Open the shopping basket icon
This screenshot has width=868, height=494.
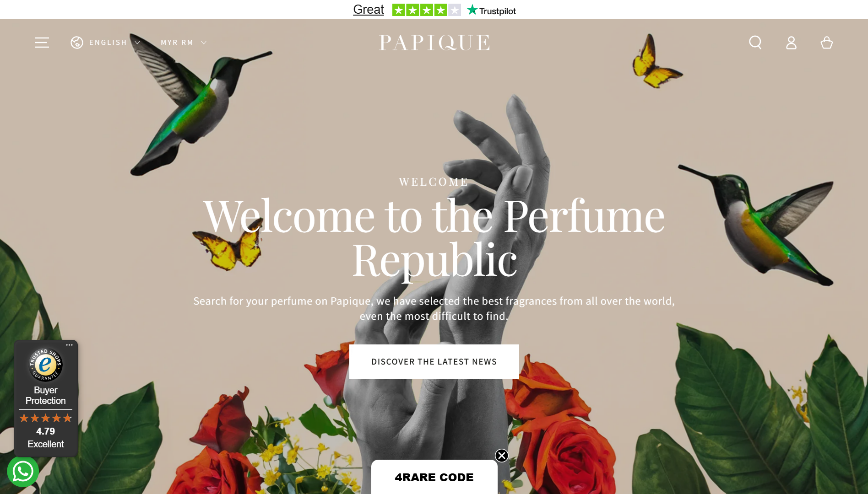pyautogui.click(x=827, y=43)
